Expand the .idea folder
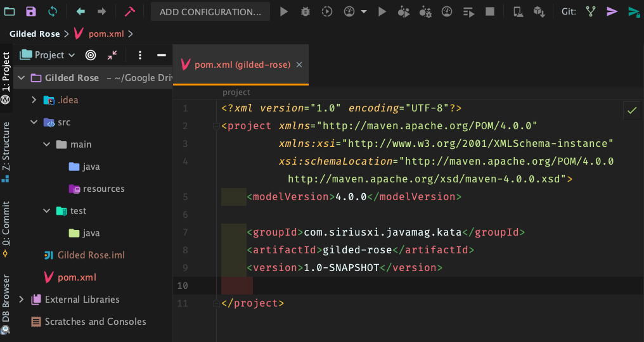The height and width of the screenshot is (342, 644). (34, 100)
